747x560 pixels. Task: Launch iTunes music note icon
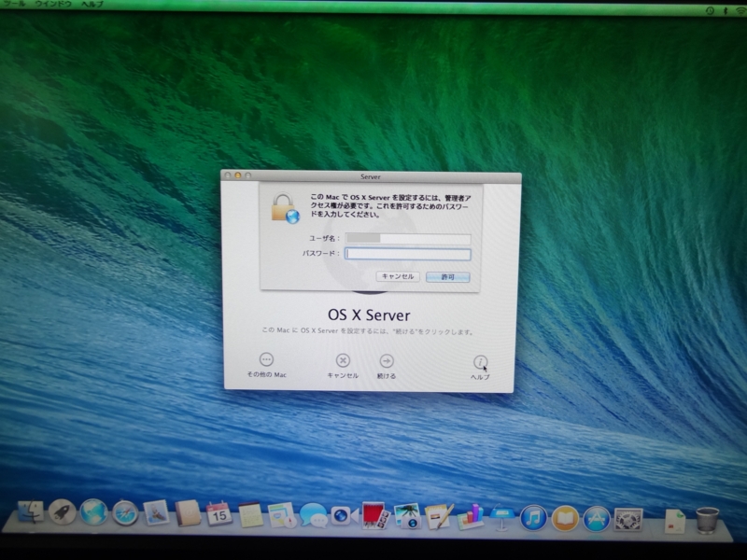click(x=533, y=518)
